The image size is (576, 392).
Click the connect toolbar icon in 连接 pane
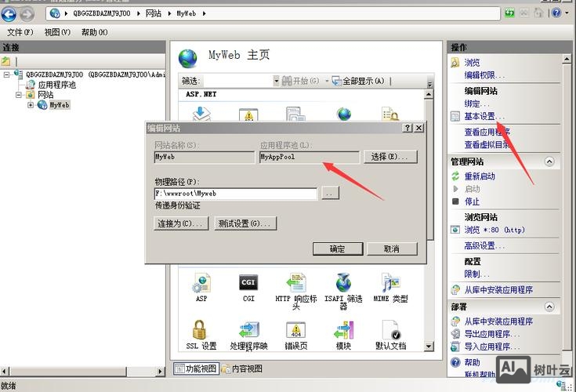point(5,61)
